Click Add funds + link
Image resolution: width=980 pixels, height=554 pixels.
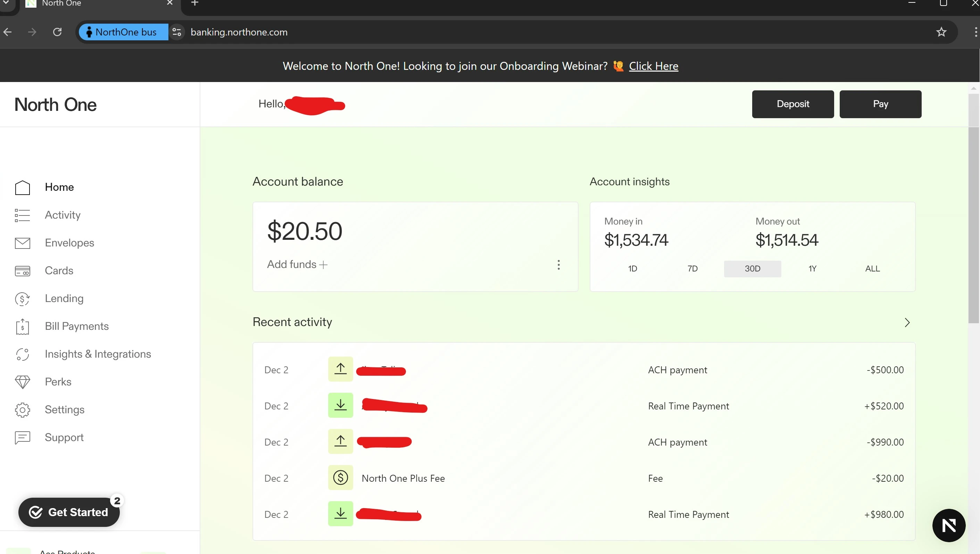pos(297,264)
